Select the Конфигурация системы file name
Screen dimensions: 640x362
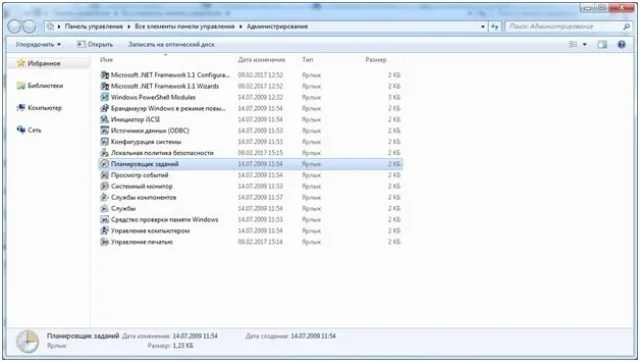click(146, 142)
